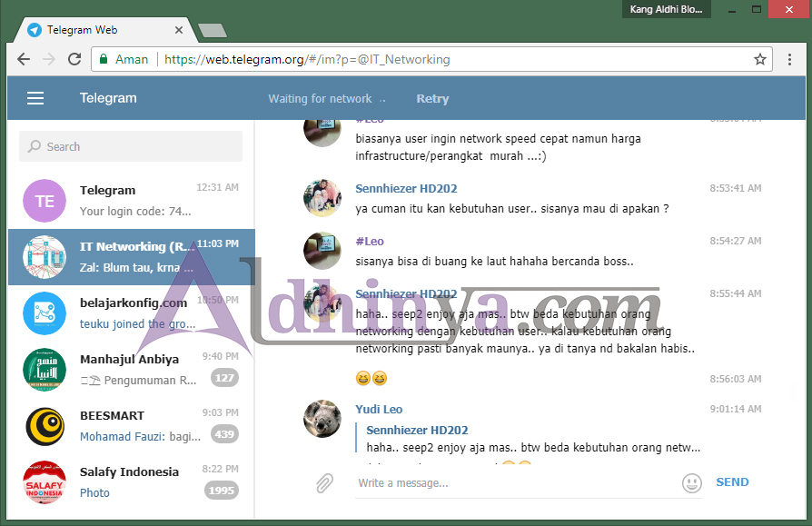Image resolution: width=812 pixels, height=526 pixels.
Task: Click message 'sisanya bisa di buang ke laut'
Action: click(x=494, y=262)
